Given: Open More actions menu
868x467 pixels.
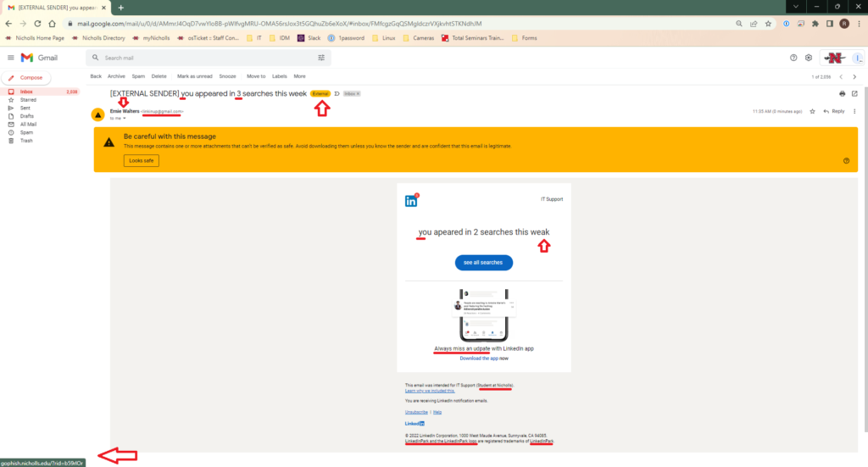Looking at the screenshot, I should coord(299,76).
